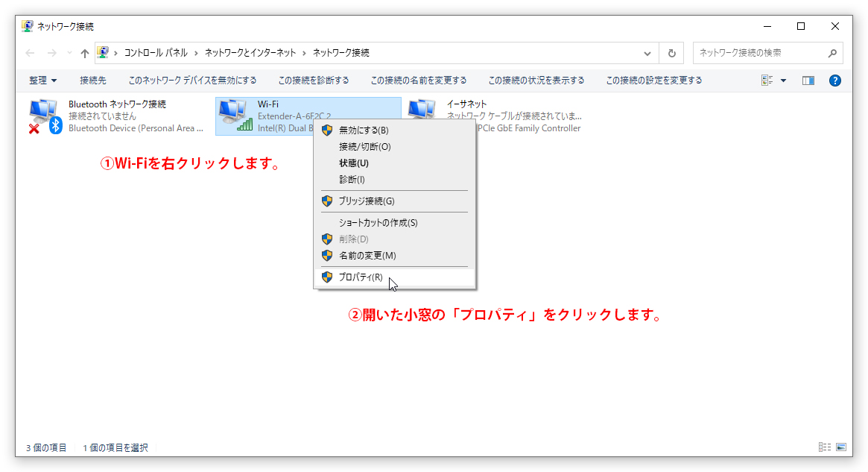Expand the address bar history dropdown

click(647, 53)
